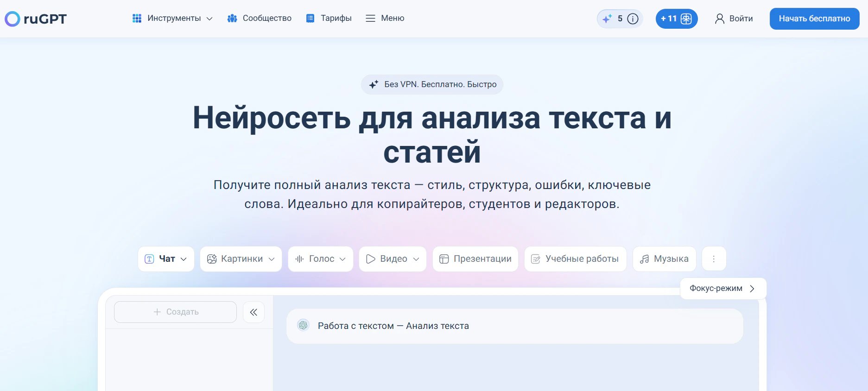Click the Чат text icon
This screenshot has width=868, height=391.
point(149,259)
